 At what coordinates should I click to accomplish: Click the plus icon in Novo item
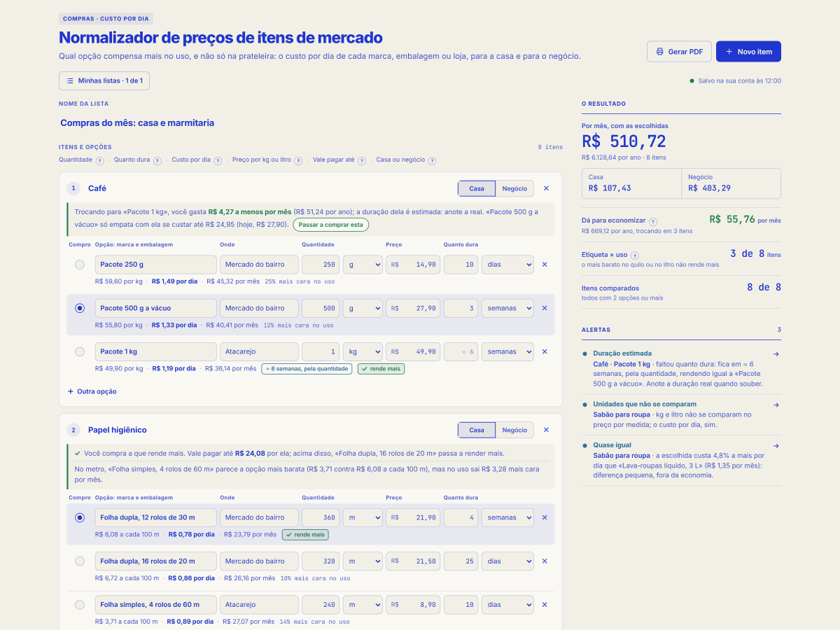point(729,52)
